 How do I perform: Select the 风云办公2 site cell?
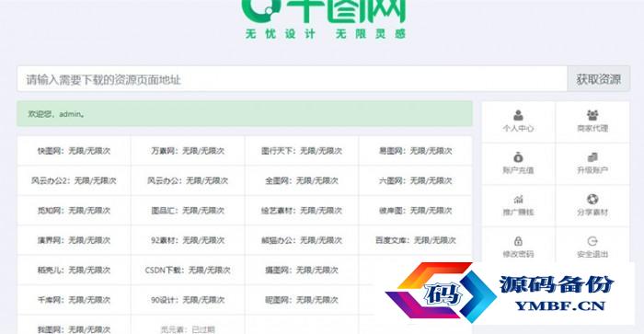[74, 180]
